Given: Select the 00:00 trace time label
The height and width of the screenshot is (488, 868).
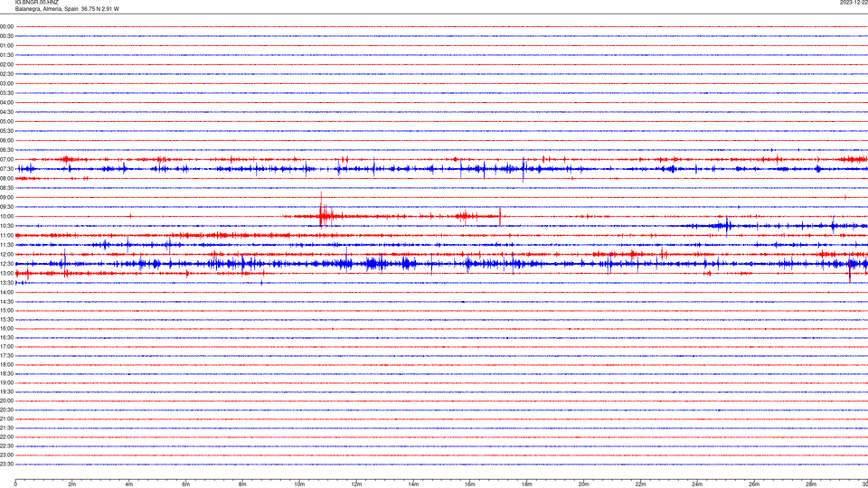Looking at the screenshot, I should click(6, 26).
